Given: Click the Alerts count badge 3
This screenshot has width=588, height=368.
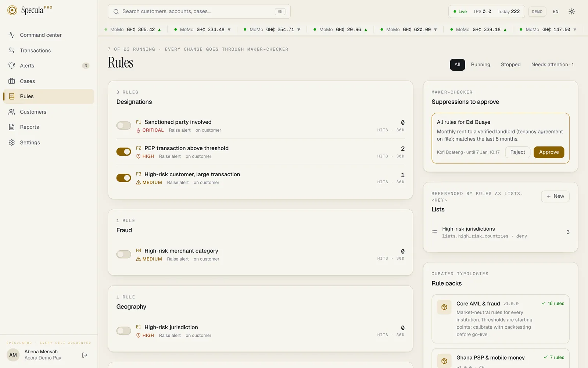Looking at the screenshot, I should tap(86, 66).
